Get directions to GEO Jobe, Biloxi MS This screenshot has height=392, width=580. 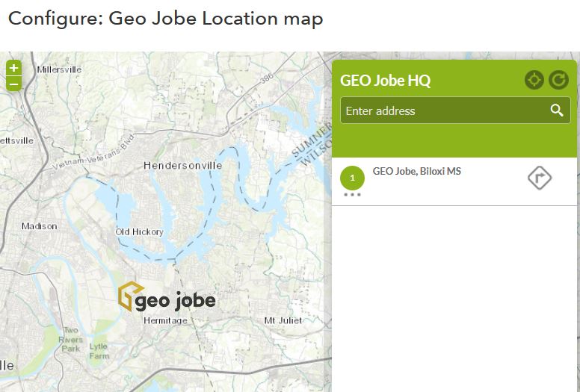(x=539, y=178)
